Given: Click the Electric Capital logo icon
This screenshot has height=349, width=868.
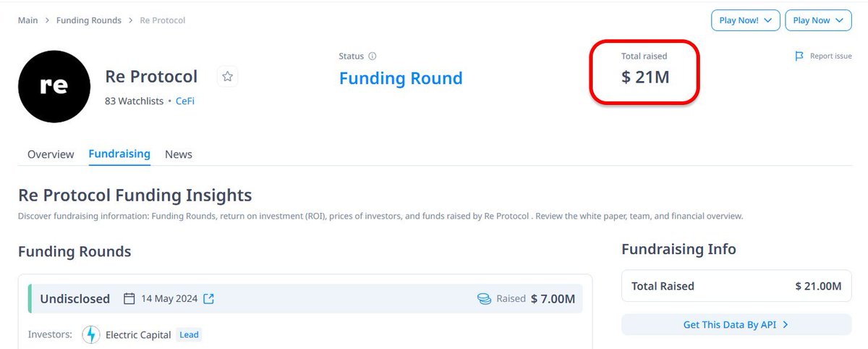Looking at the screenshot, I should click(x=91, y=335).
